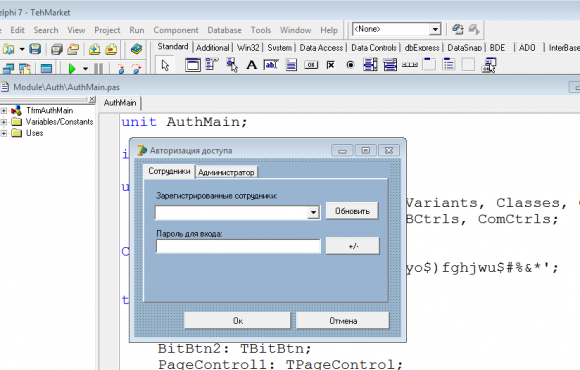Click the Pause program icon
Image resolution: width=580 pixels, height=370 pixels.
tap(98, 69)
